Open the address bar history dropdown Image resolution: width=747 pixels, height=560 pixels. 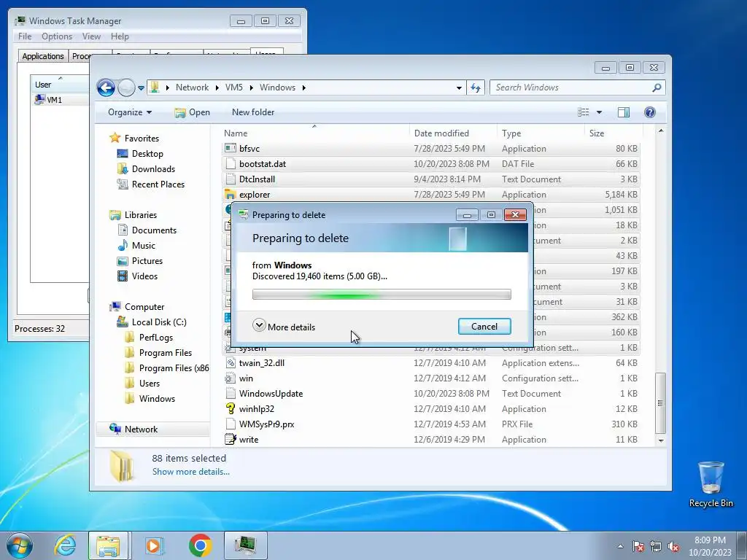click(459, 87)
